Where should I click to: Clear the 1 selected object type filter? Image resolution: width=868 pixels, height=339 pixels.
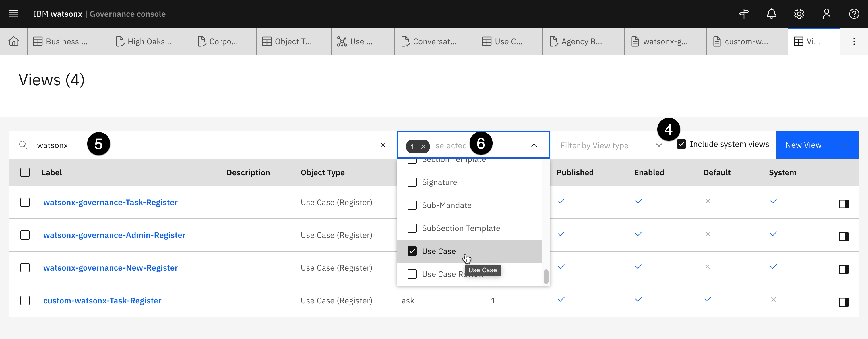(x=423, y=147)
